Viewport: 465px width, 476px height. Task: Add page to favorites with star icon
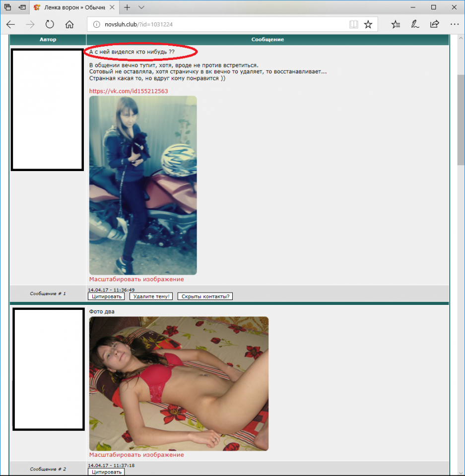368,24
